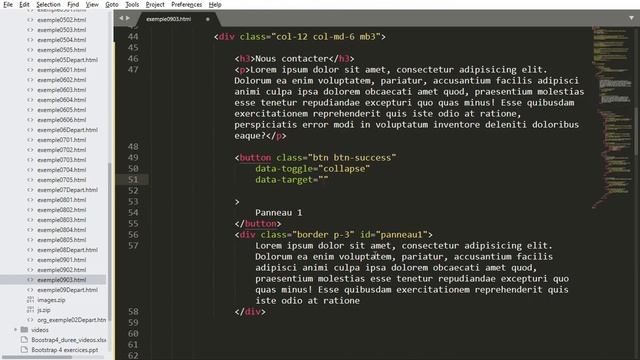Open exemple0605.html from the sidebar
The height and width of the screenshot is (360, 640).
62,110
